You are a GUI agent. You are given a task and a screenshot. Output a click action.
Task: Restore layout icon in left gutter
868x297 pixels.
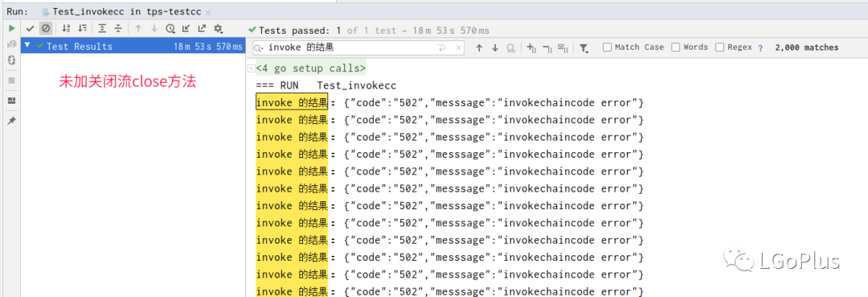11,101
